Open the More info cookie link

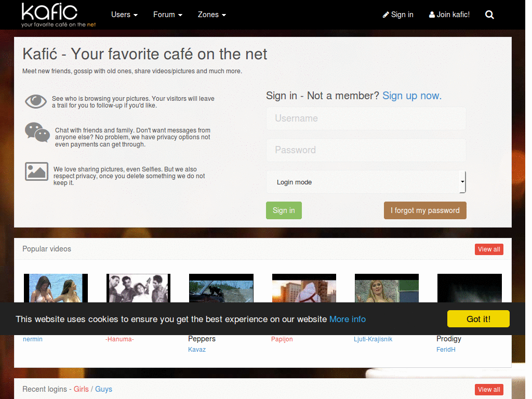click(x=348, y=320)
